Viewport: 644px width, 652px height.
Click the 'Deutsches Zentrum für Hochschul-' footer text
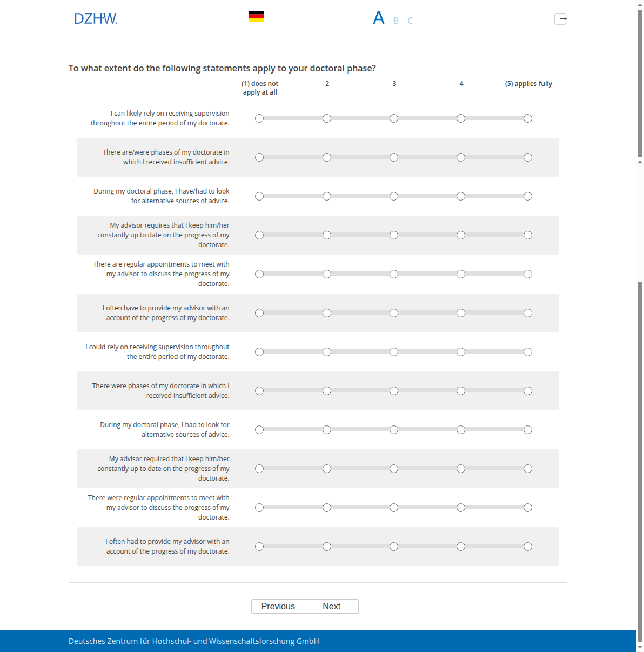pyautogui.click(x=194, y=641)
